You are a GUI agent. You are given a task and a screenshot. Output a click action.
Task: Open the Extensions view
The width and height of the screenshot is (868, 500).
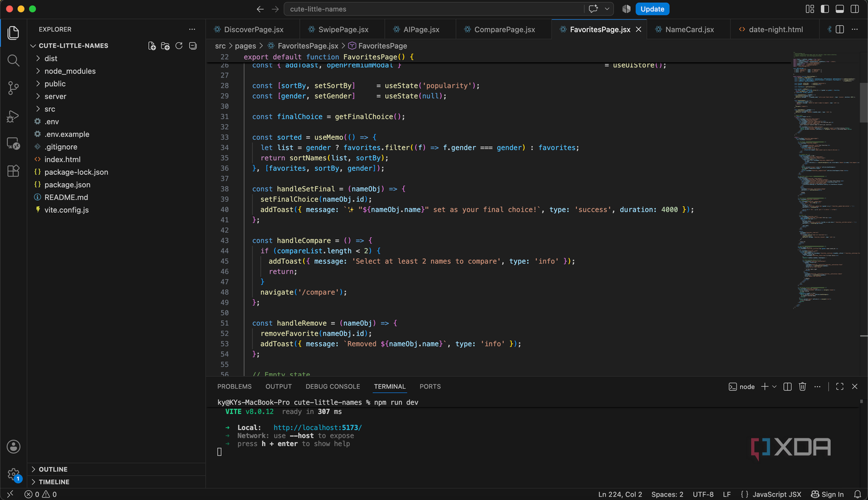click(13, 171)
